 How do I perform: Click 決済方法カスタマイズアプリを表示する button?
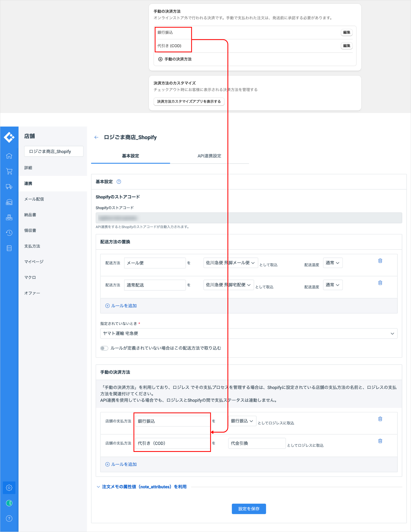click(189, 102)
